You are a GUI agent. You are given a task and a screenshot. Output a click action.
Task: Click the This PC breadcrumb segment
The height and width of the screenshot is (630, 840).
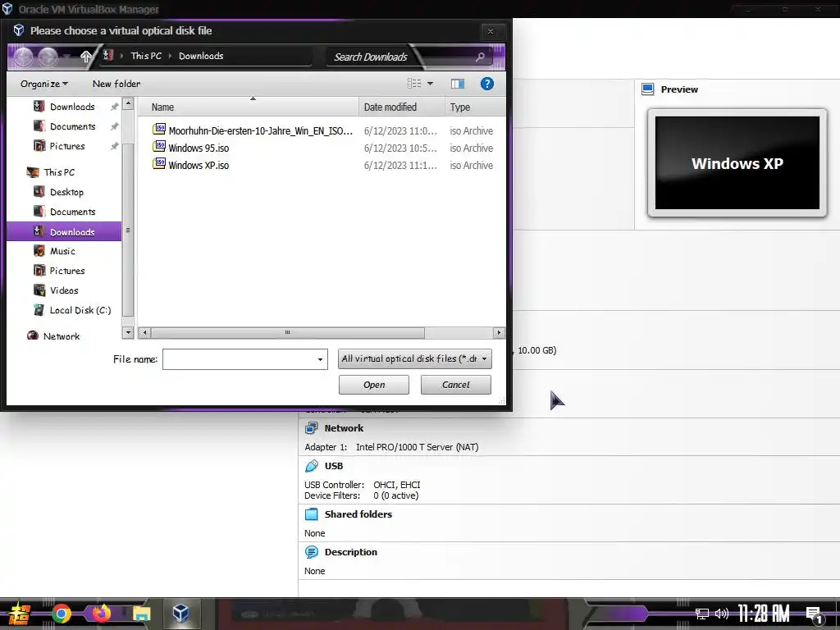pyautogui.click(x=146, y=56)
